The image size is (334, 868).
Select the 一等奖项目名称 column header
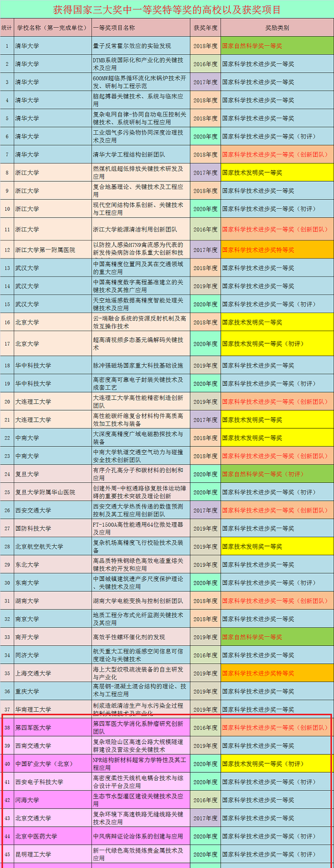(141, 28)
